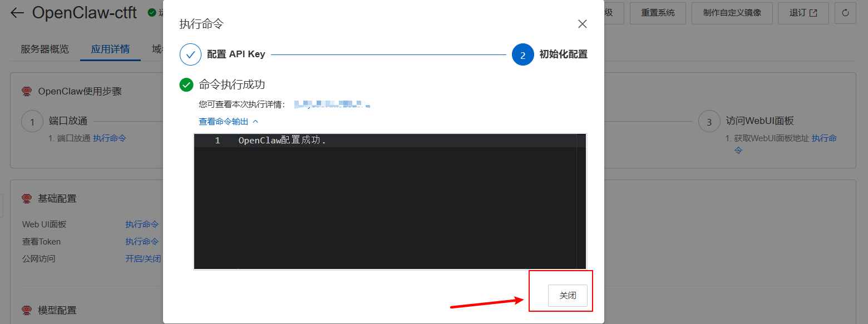Click the 执行命令 dialog title
The height and width of the screenshot is (324, 868).
[201, 24]
